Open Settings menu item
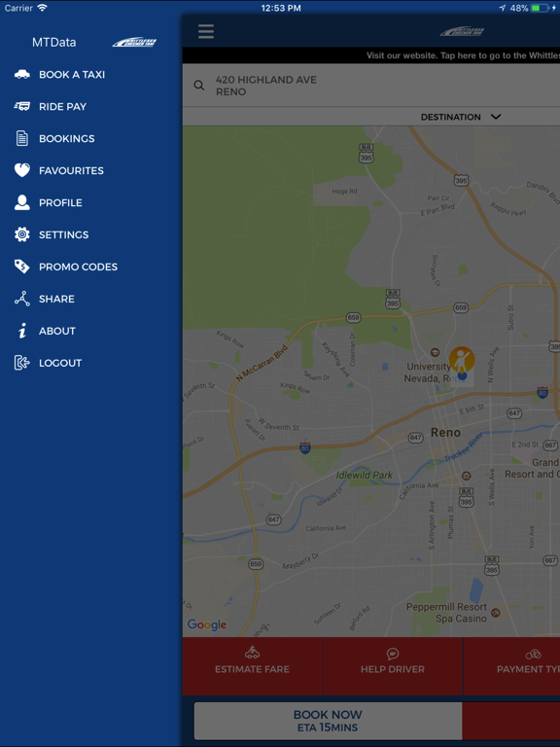This screenshot has height=747, width=560. tap(90, 234)
